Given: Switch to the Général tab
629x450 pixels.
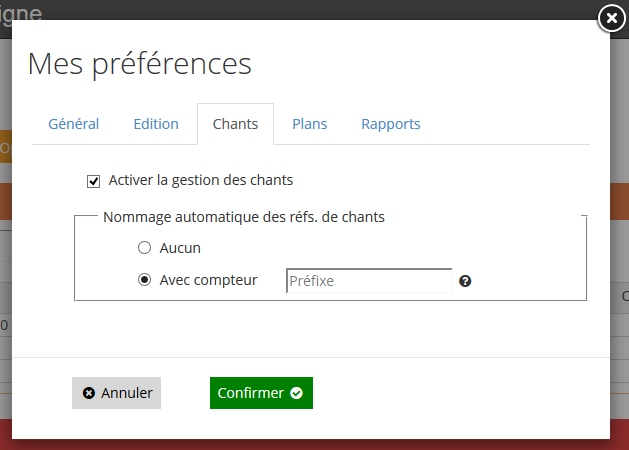Looking at the screenshot, I should point(74,124).
